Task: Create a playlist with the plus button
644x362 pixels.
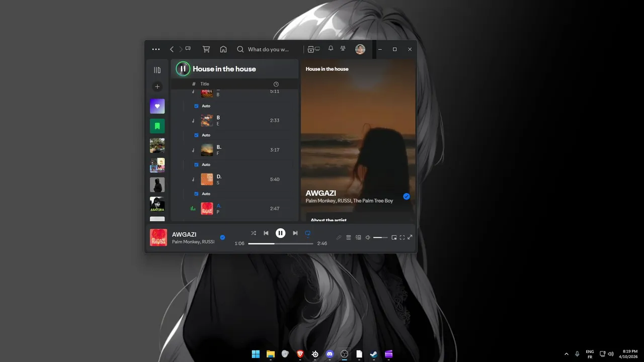Action: [x=157, y=86]
